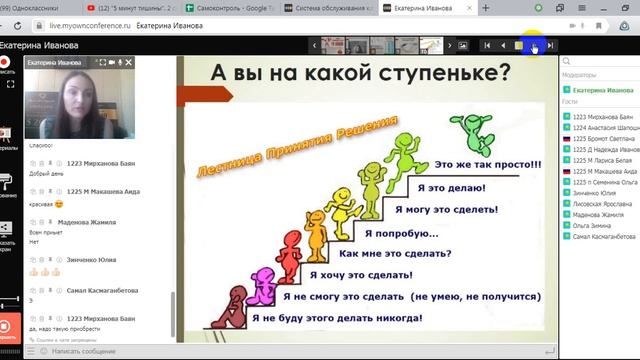This screenshot has height=360, width=640.
Task: Pin the last 1223 Мирханова Баян message
Action: coord(50,318)
